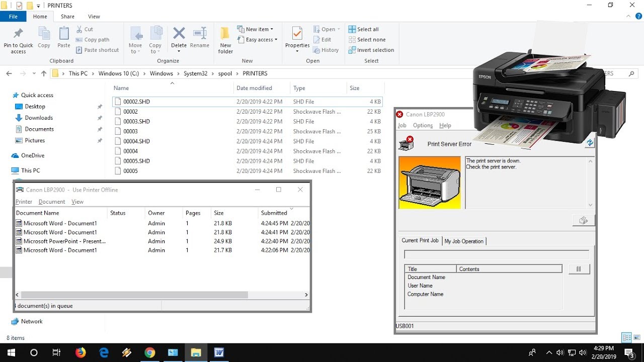
Task: Open Microsoft Edge from the taskbar
Action: [104, 352]
